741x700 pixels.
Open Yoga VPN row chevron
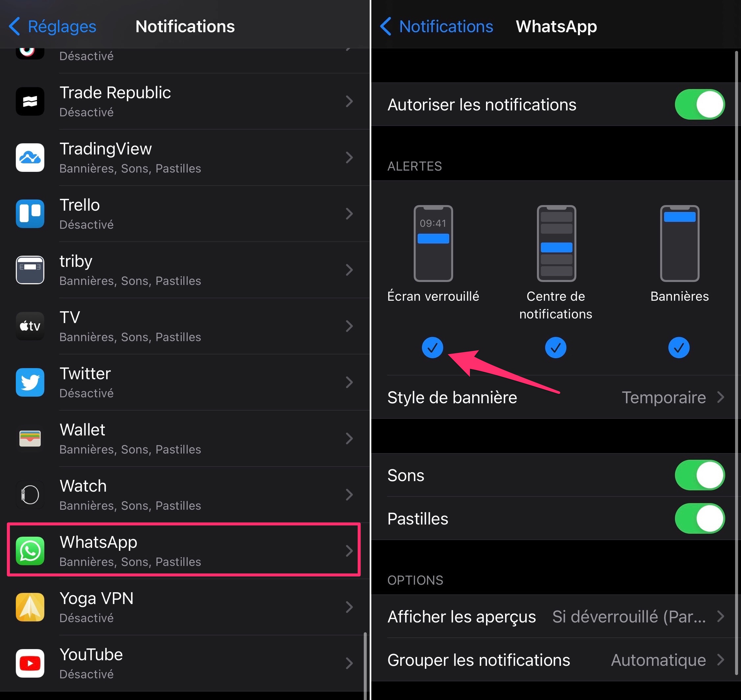click(x=349, y=607)
